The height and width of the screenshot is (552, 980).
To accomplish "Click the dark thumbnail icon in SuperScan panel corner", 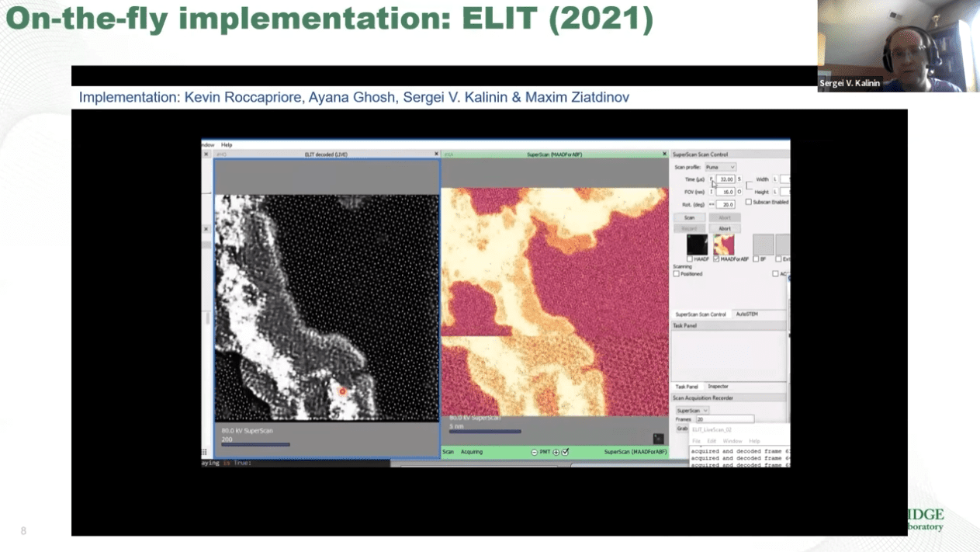I will point(658,439).
